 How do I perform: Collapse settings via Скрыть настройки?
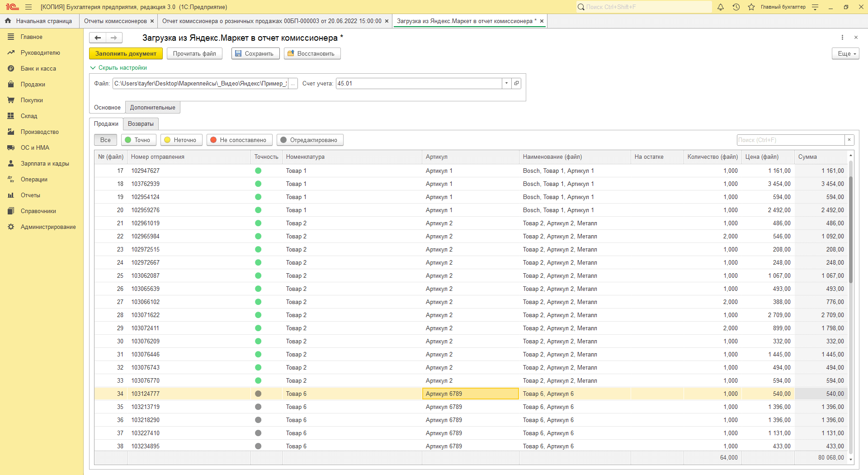(119, 68)
